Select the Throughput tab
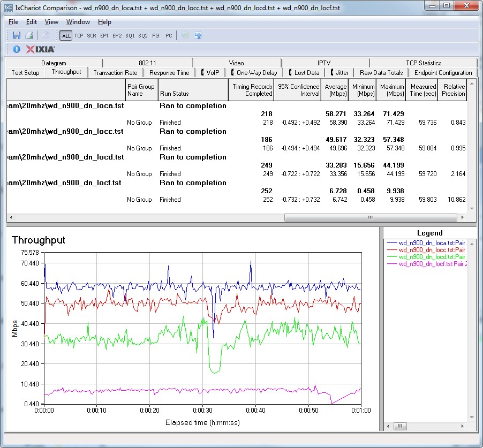The width and height of the screenshot is (483, 448). point(66,72)
